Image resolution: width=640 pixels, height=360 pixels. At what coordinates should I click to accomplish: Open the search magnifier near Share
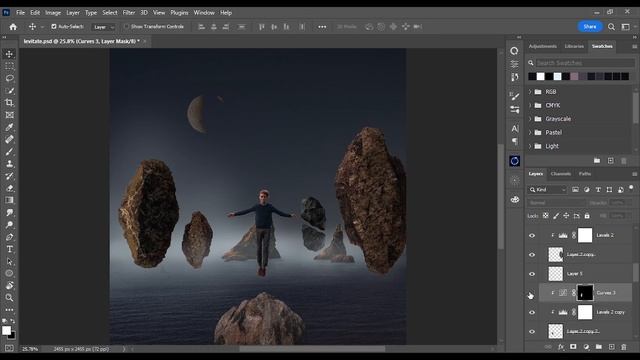[x=611, y=27]
